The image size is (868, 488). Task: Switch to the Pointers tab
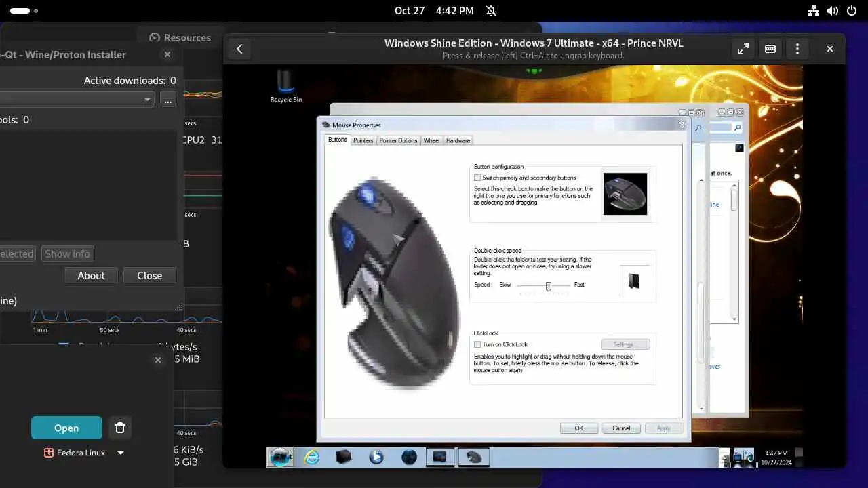click(363, 140)
